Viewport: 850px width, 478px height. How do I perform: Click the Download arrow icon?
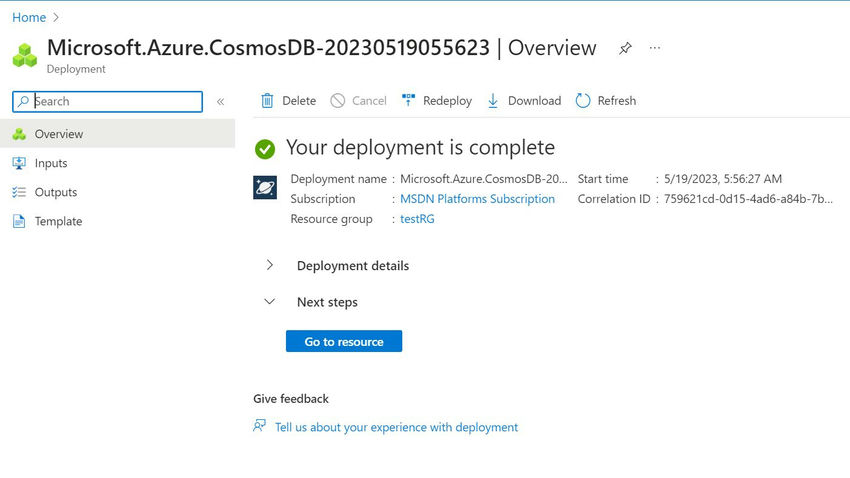tap(493, 101)
